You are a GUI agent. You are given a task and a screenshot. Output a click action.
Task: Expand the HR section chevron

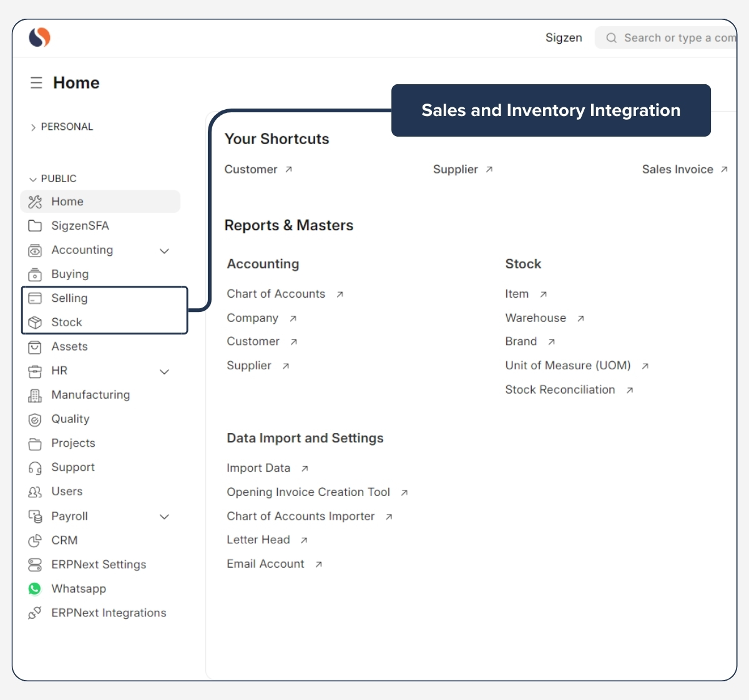[x=164, y=371]
